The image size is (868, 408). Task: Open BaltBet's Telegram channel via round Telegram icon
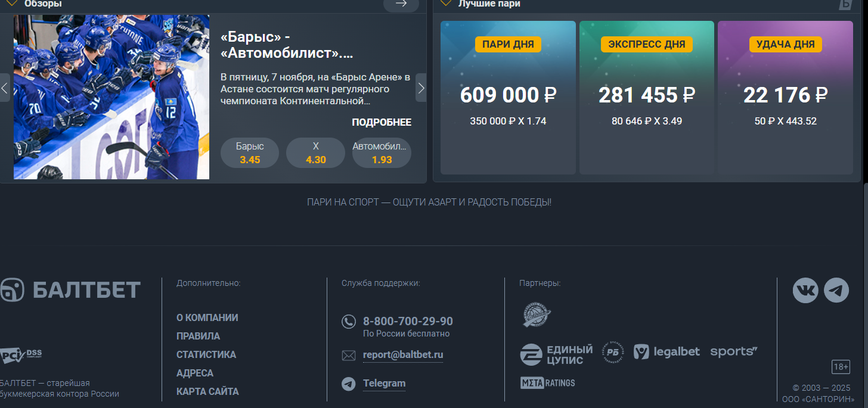pyautogui.click(x=836, y=290)
